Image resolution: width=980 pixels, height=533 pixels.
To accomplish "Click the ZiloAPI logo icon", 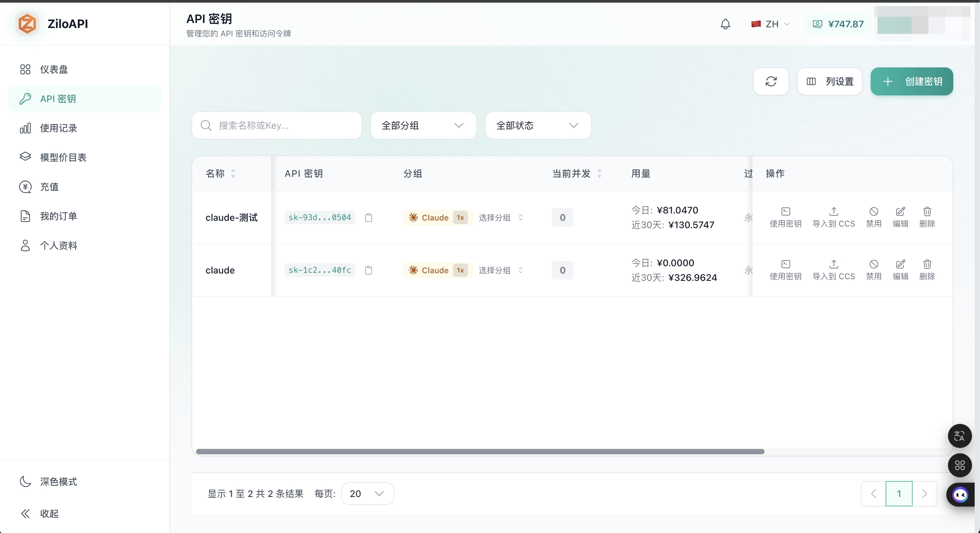I will pyautogui.click(x=27, y=24).
